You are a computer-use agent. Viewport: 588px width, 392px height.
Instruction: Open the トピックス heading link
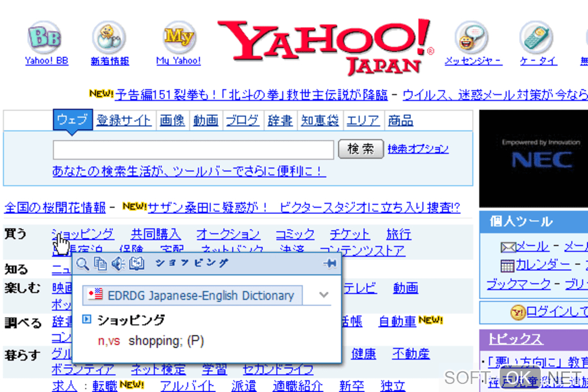(515, 339)
